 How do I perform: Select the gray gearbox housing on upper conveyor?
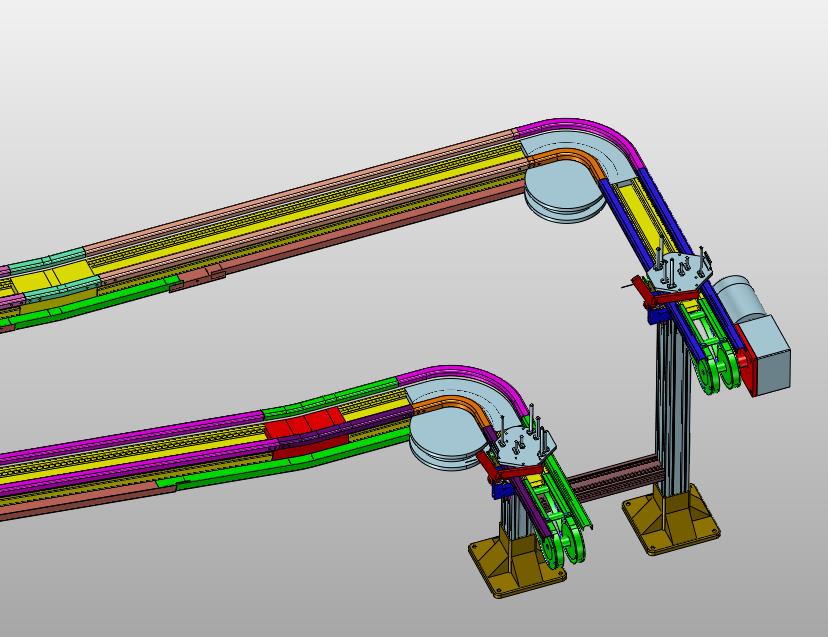(x=769, y=353)
